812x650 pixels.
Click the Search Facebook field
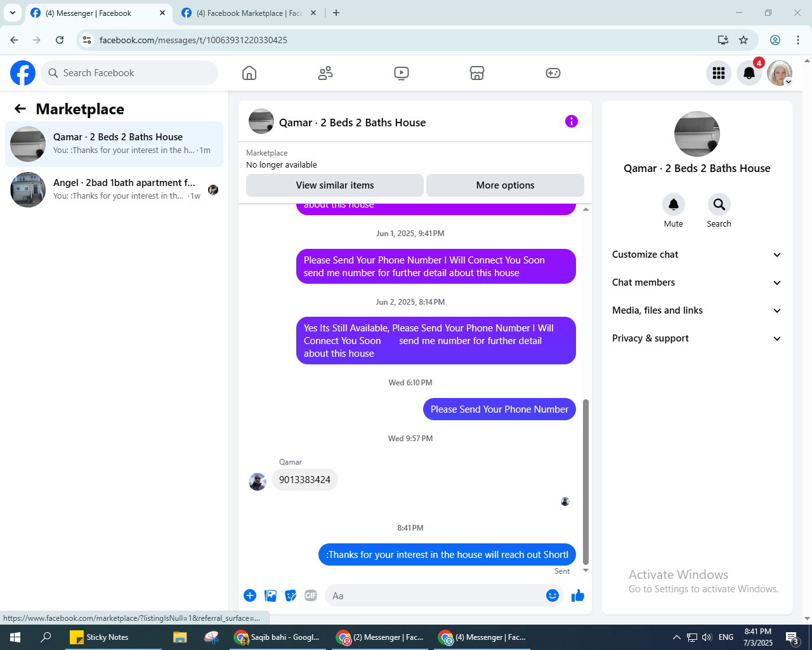point(129,73)
